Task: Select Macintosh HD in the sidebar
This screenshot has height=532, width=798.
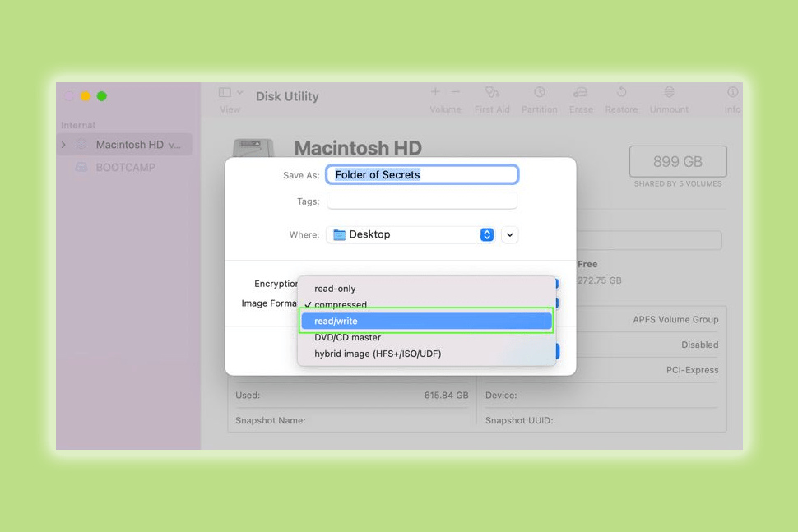Action: tap(125, 145)
